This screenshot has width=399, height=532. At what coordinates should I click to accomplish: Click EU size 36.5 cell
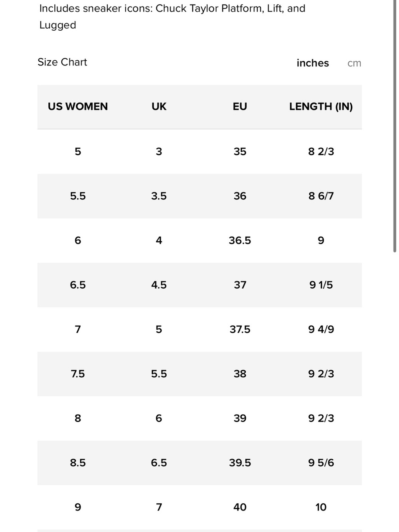coord(240,240)
